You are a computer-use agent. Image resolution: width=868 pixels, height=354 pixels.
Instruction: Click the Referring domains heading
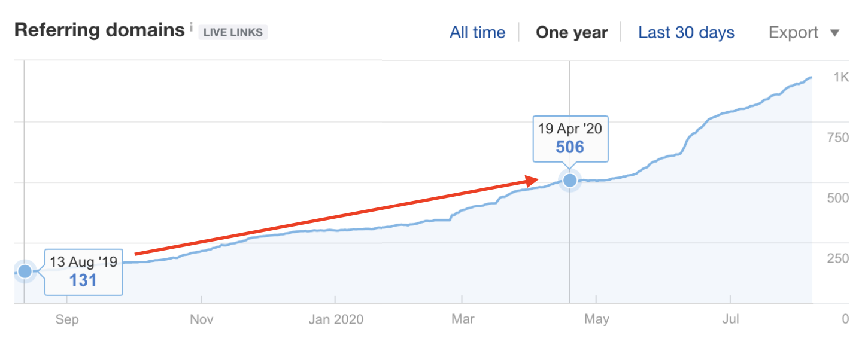[x=99, y=30]
